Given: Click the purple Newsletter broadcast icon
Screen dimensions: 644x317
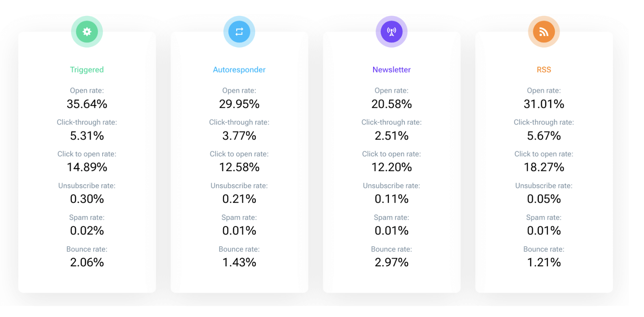Looking at the screenshot, I should (392, 32).
